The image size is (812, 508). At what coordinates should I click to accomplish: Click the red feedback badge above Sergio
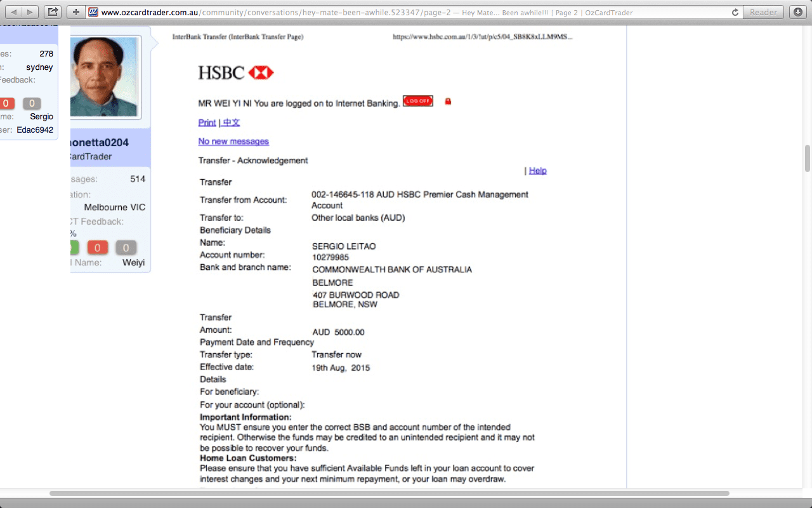[6, 104]
